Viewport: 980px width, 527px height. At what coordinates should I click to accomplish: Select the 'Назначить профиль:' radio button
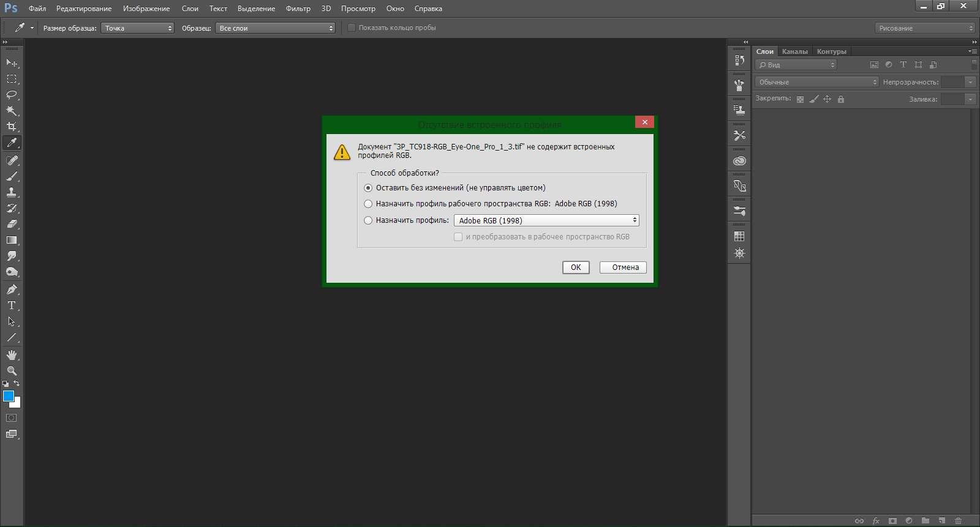pos(368,220)
